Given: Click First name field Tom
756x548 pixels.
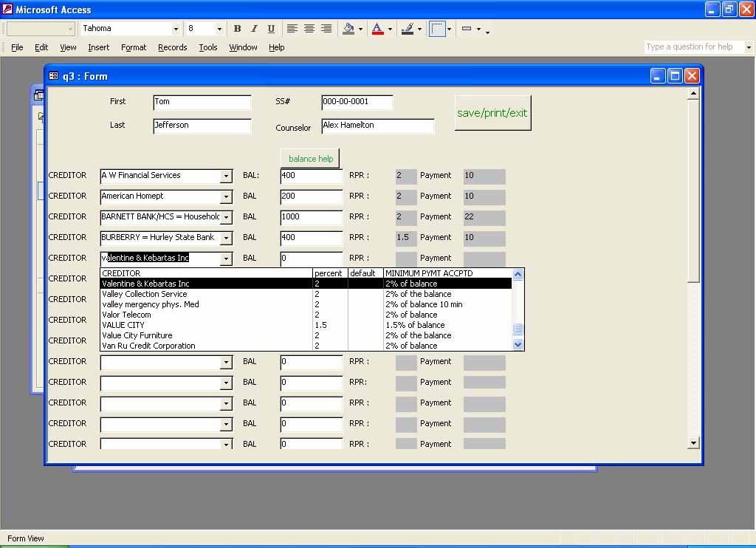Looking at the screenshot, I should pos(202,102).
